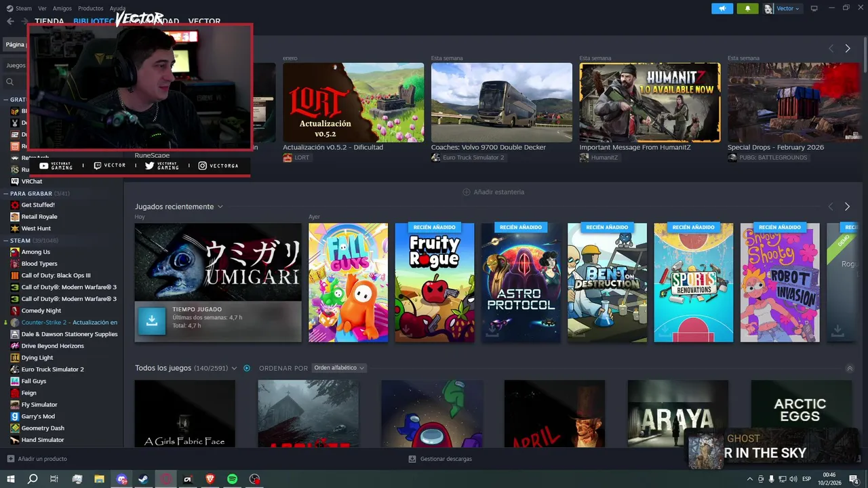Click the library search magnifier icon
Viewport: 868px width, 488px height.
tap(10, 82)
